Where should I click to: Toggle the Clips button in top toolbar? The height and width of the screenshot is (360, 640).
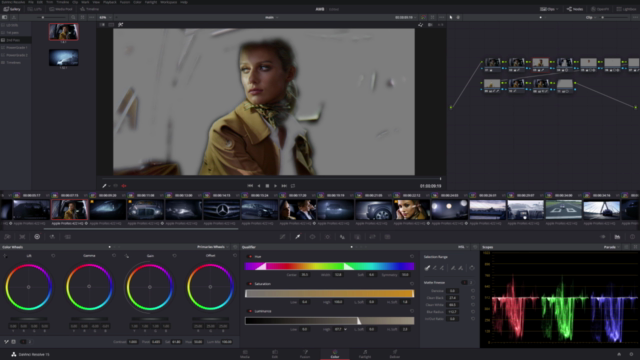pos(549,9)
